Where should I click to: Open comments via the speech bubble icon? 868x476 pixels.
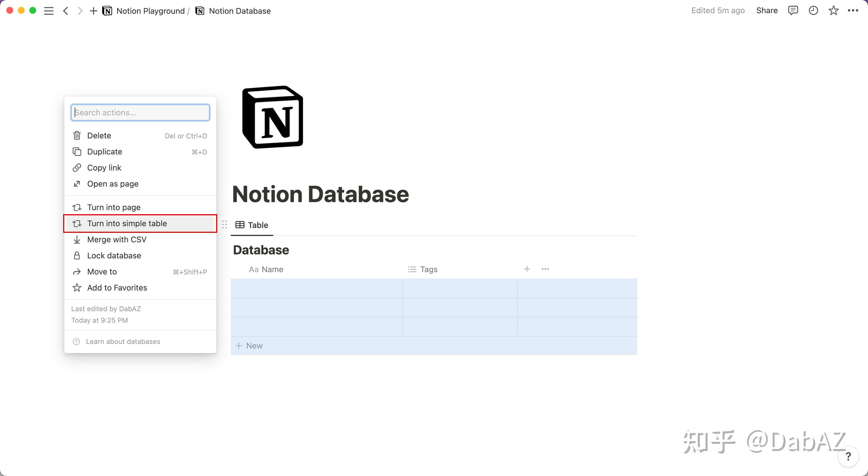coord(793,10)
